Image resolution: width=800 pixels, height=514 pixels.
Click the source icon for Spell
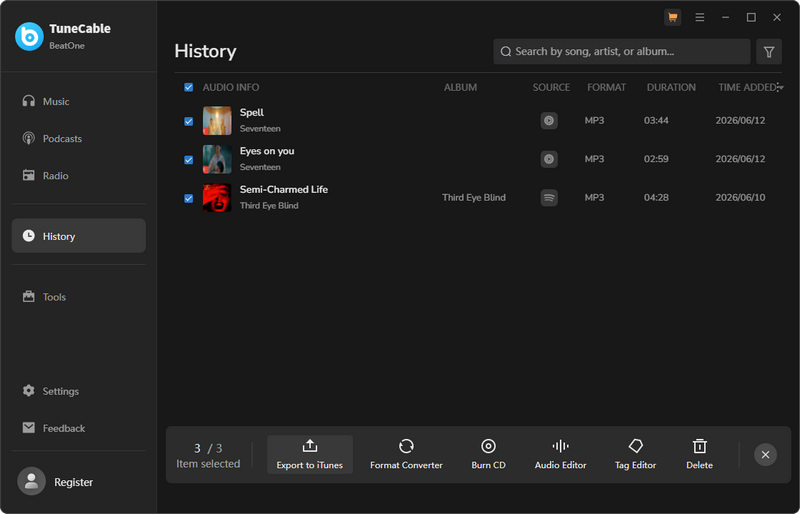(x=549, y=120)
